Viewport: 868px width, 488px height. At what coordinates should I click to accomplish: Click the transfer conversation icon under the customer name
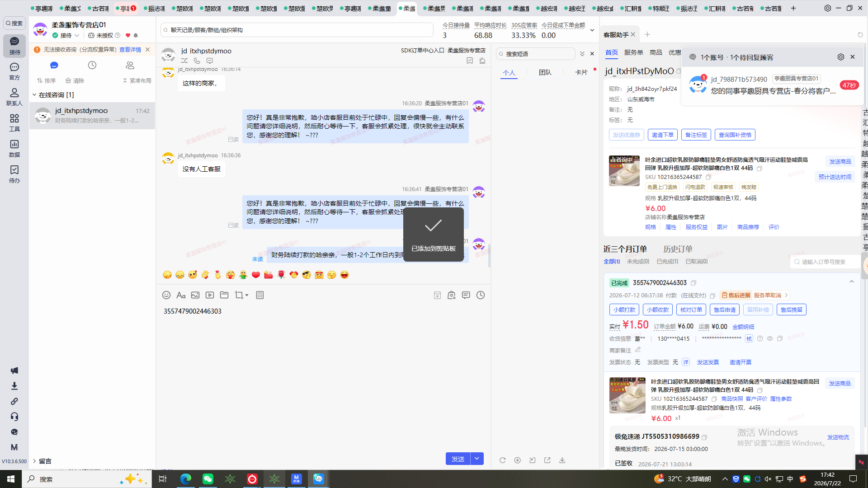click(184, 61)
